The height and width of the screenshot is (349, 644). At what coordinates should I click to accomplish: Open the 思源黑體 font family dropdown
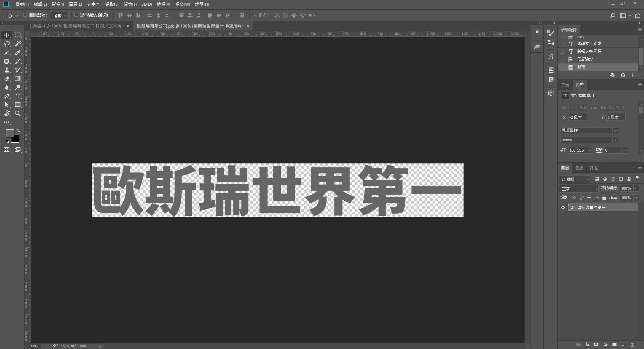click(589, 131)
